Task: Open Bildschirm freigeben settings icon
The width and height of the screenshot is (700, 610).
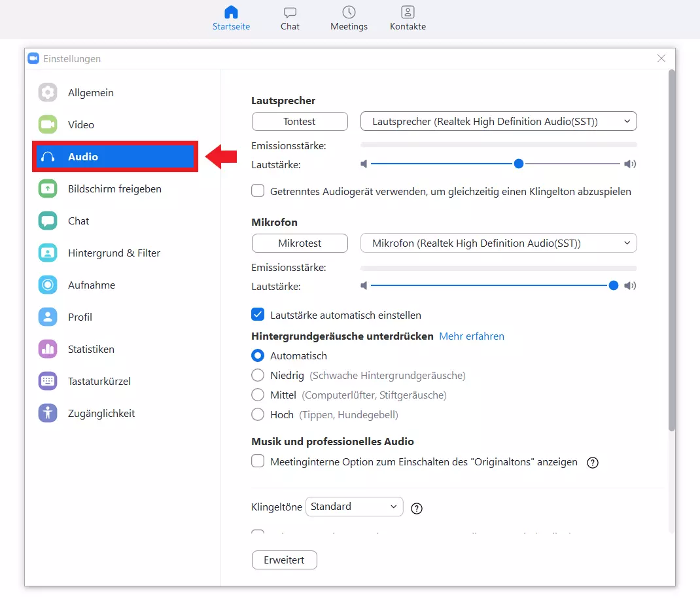Action: [48, 189]
